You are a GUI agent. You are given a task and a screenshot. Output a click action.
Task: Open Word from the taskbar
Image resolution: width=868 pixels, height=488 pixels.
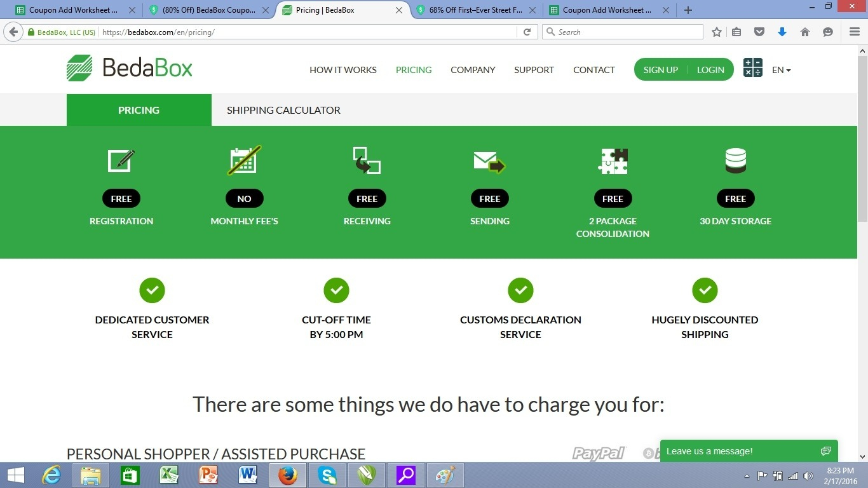pyautogui.click(x=248, y=475)
